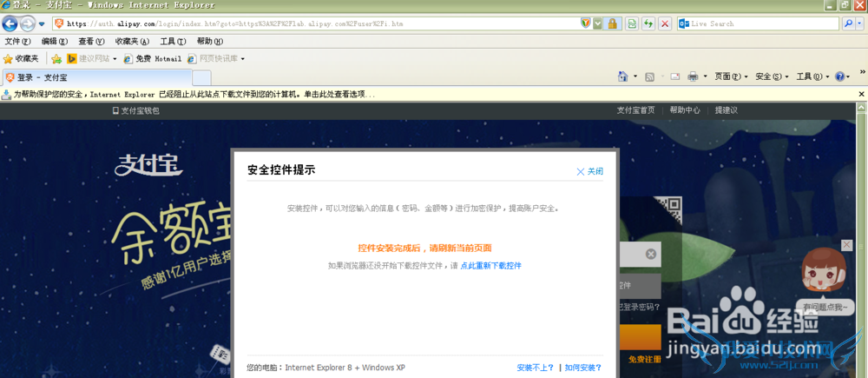Click Add to Favorites Bar star icon

click(56, 58)
